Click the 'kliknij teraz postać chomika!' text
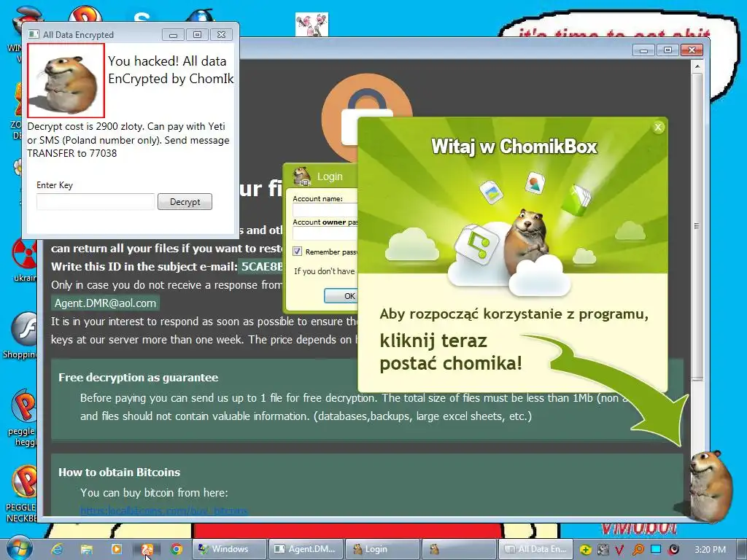747x560 pixels. point(451,352)
